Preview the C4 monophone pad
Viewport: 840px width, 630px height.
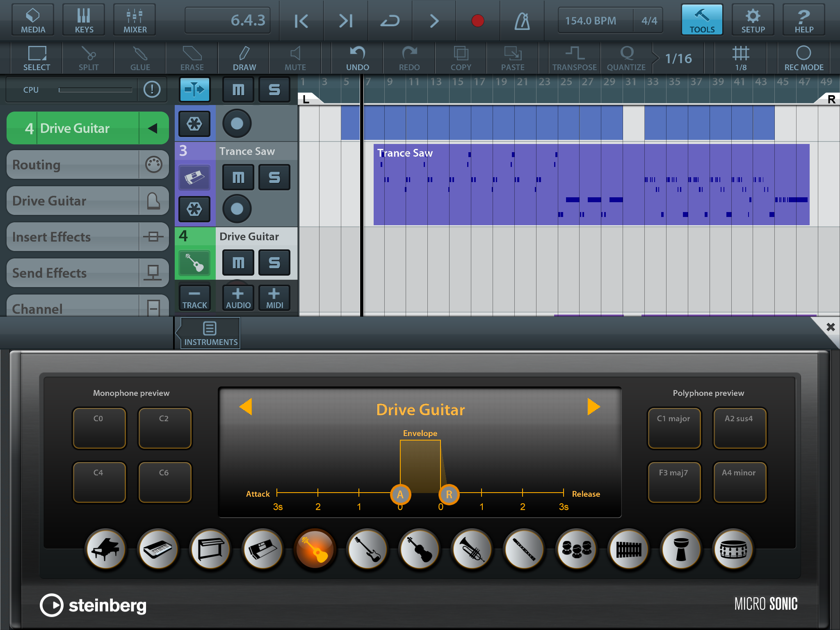tap(99, 482)
